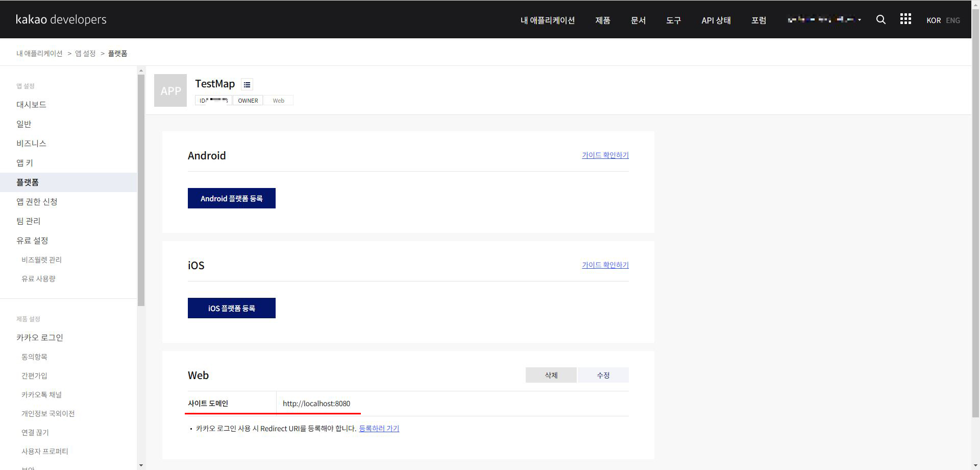
Task: Open the search magnifier icon
Action: pos(880,19)
